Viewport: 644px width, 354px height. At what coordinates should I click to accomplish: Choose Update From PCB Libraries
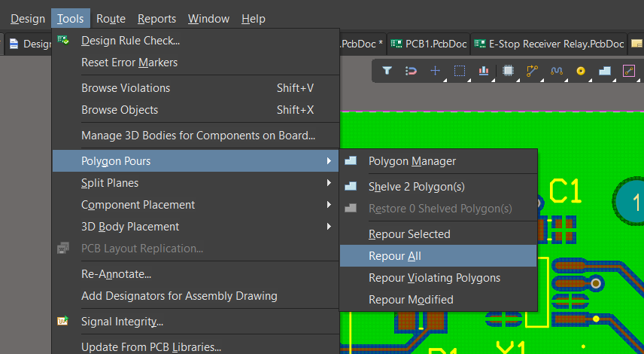[196, 346]
